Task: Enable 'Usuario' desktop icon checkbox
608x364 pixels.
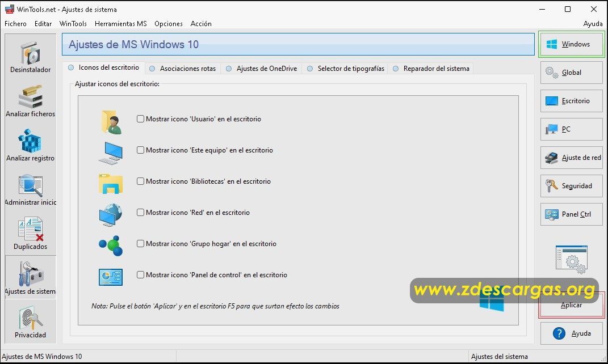Action: pyautogui.click(x=140, y=119)
